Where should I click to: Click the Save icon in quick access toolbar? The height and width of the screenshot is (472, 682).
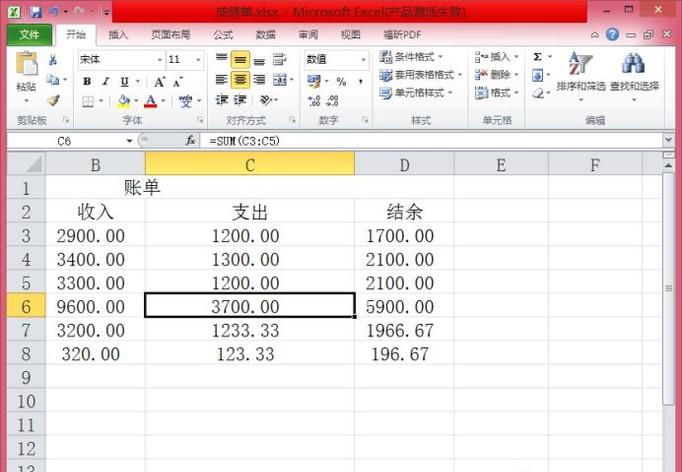pos(36,12)
